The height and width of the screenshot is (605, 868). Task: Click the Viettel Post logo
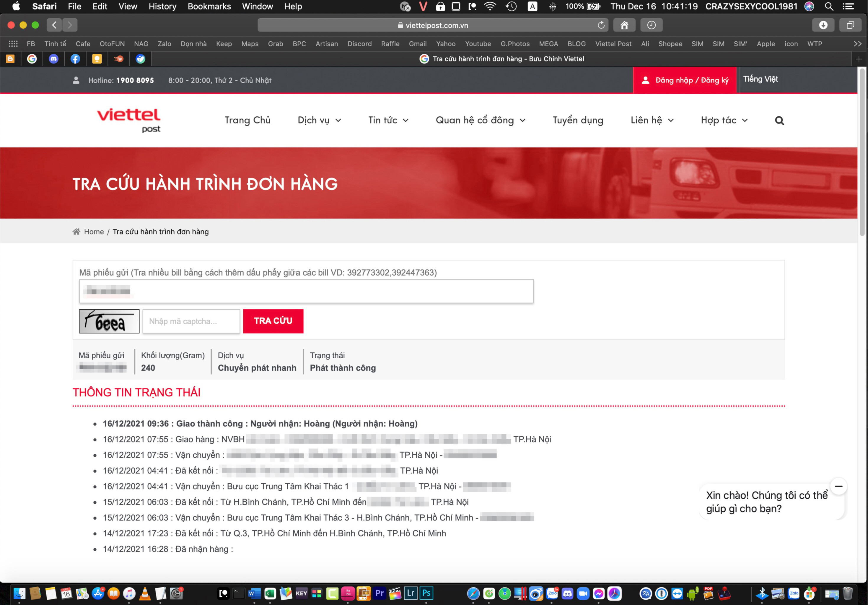(x=128, y=120)
